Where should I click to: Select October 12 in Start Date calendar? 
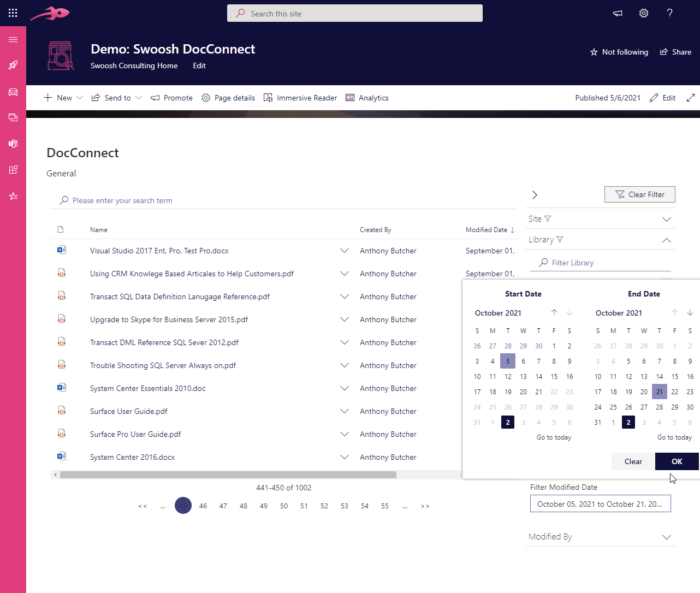click(508, 376)
